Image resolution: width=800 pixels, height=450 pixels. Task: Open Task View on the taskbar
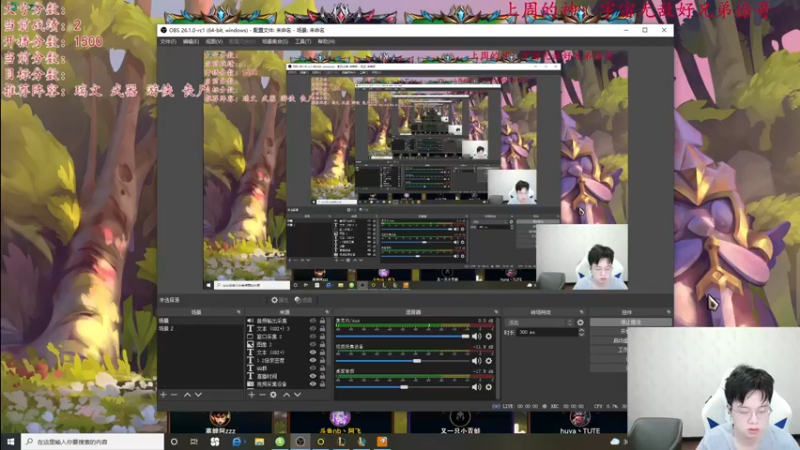click(x=194, y=442)
